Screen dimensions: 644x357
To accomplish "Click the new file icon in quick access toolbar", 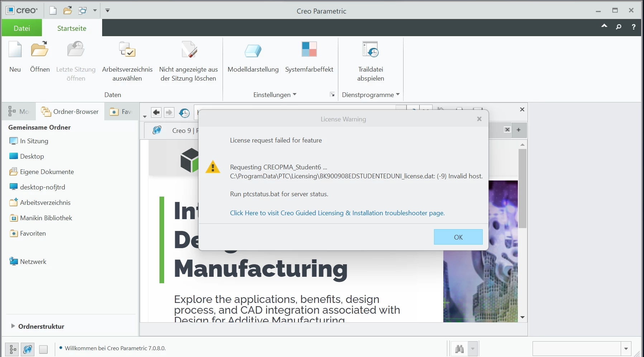I will (53, 10).
